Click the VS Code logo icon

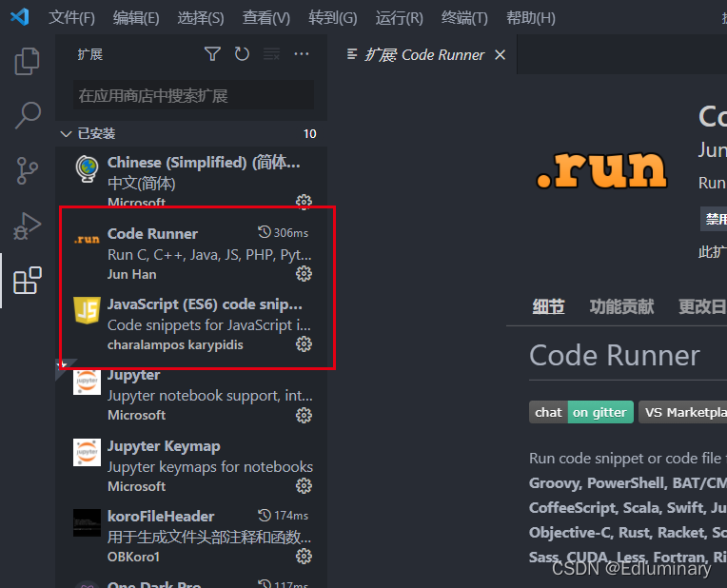click(20, 18)
